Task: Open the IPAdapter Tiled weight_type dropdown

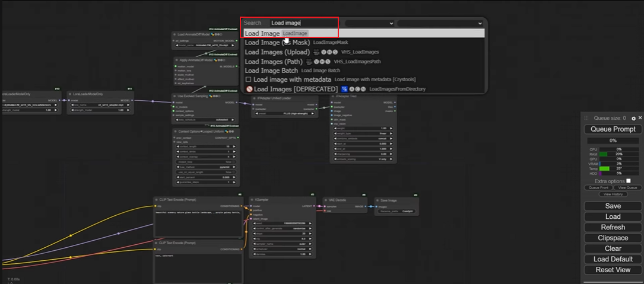Action: click(x=363, y=133)
